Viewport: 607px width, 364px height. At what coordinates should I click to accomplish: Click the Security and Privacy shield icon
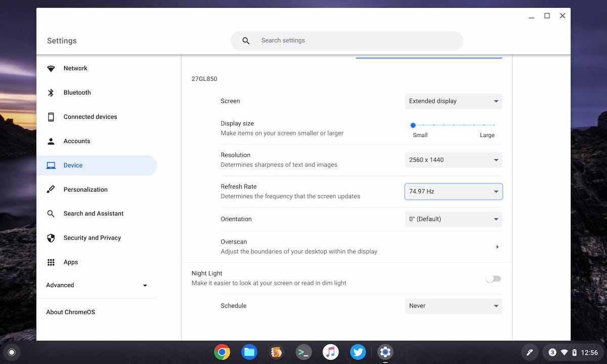point(51,238)
